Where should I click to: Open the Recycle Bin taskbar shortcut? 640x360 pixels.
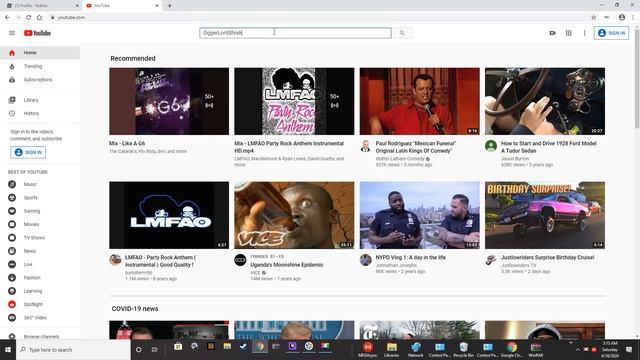[463, 349]
